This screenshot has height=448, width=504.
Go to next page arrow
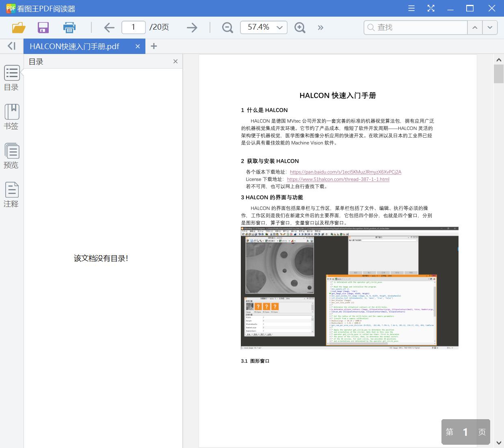192,28
